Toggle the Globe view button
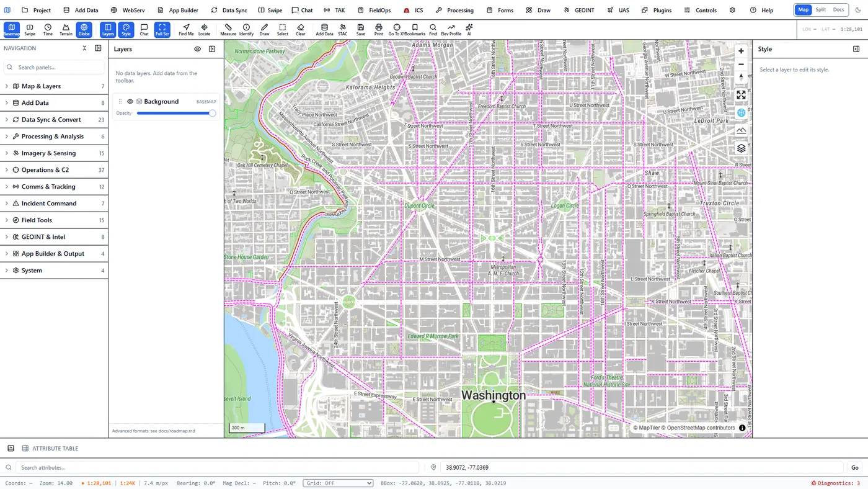Viewport: 868px width, 489px height. coord(84,29)
